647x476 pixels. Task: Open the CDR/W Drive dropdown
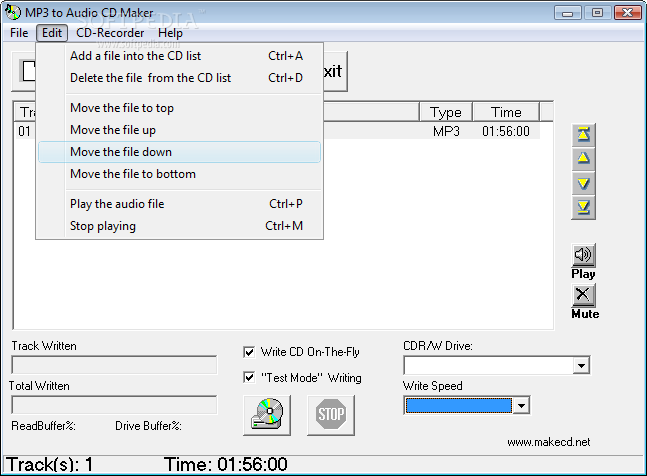click(x=581, y=365)
